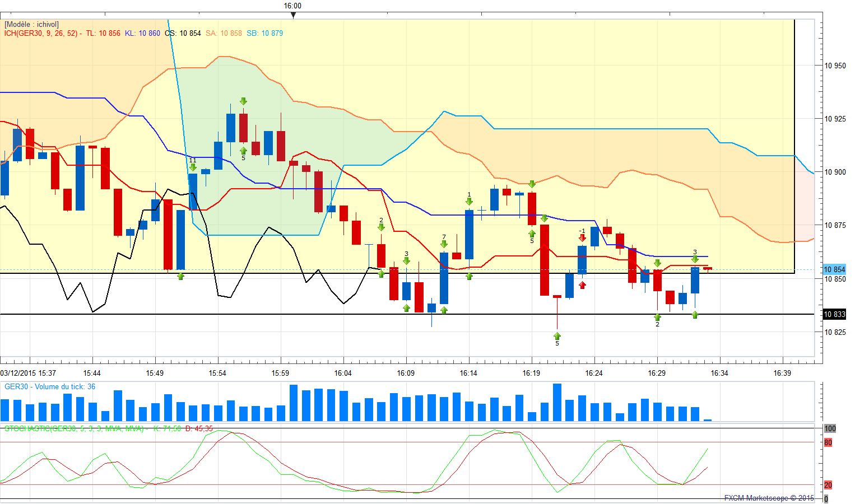Click the 16:00 marker triangle at the top
Screen dimensions: 855x504
click(x=292, y=15)
